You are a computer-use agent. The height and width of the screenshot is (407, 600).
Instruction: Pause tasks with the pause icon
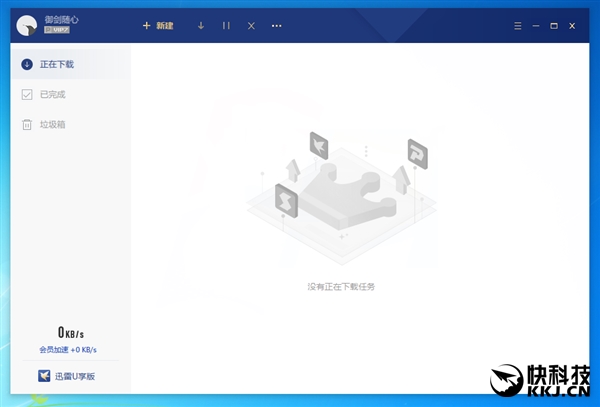226,26
